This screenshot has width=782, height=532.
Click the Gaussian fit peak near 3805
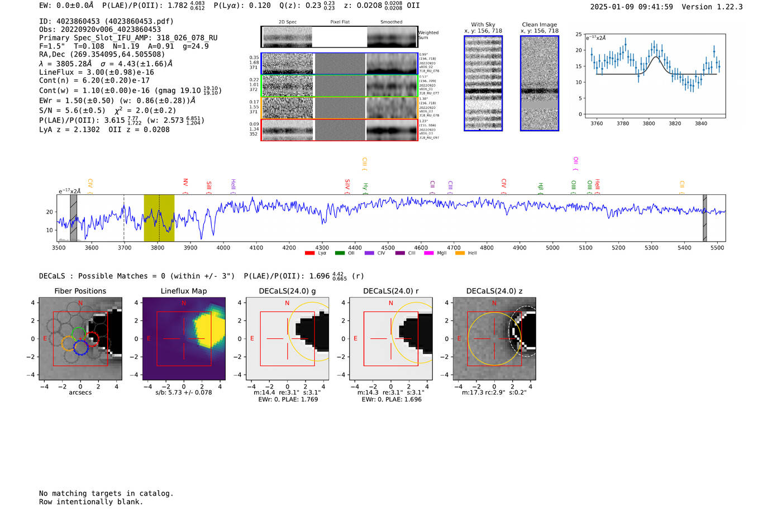656,57
